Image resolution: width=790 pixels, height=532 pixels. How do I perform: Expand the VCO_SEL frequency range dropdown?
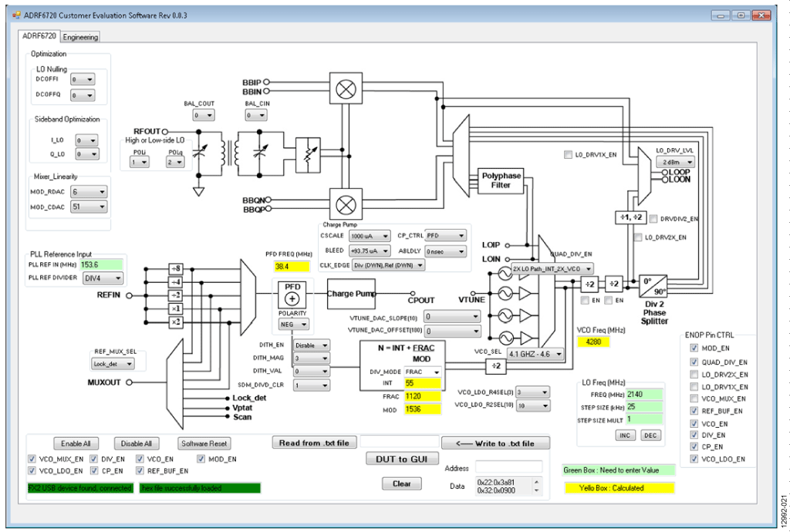pyautogui.click(x=535, y=354)
